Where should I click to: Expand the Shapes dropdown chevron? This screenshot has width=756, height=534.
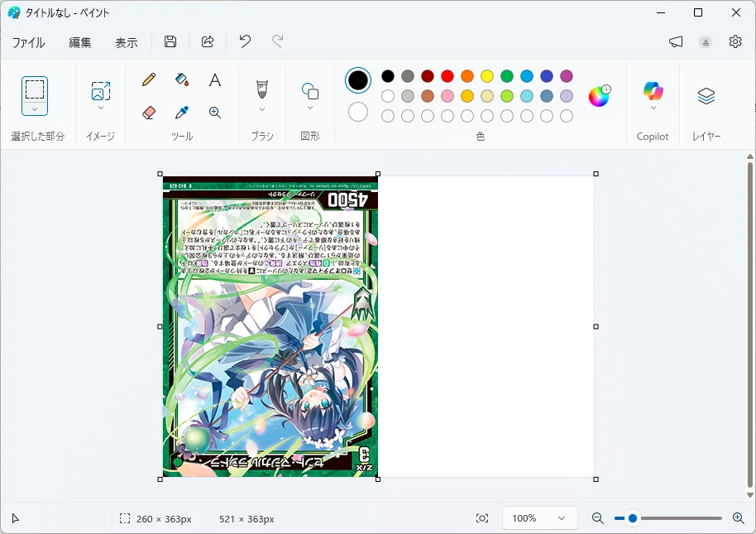(310, 108)
